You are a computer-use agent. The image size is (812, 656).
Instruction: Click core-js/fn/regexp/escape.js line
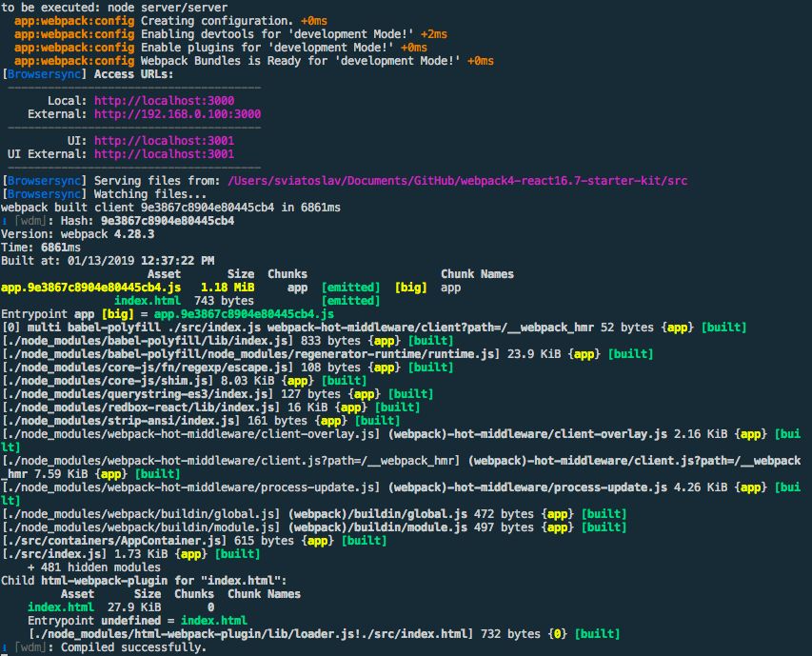click(x=228, y=368)
